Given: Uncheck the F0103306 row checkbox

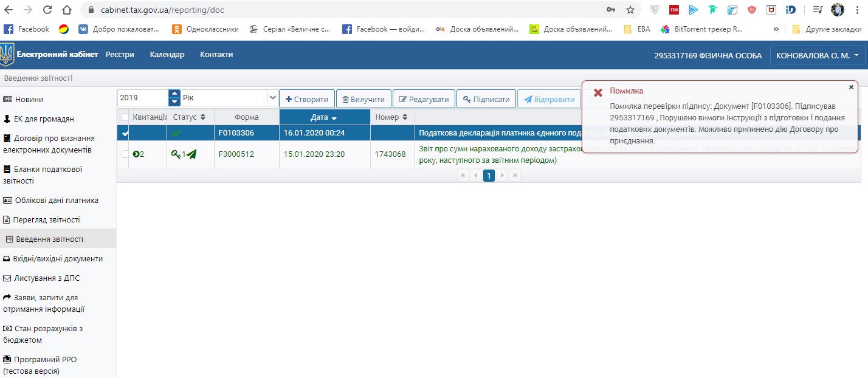Looking at the screenshot, I should point(125,133).
